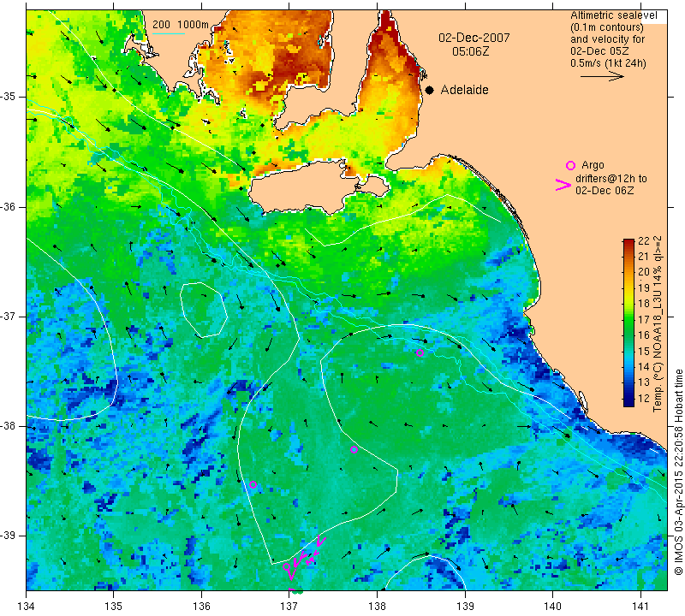This screenshot has height=616, width=685.
Task: Click the Altimetric sealevel legend title
Action: point(613,15)
